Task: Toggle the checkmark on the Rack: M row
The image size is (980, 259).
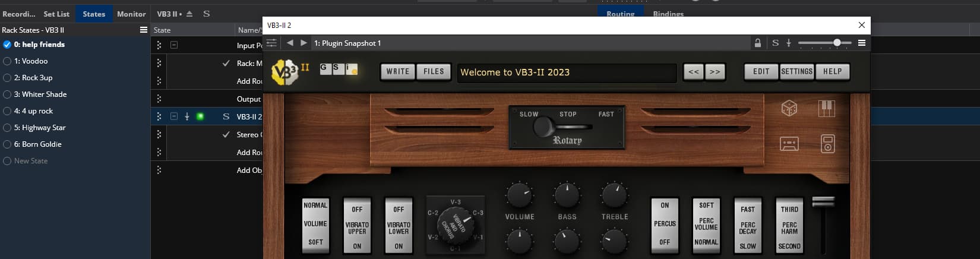Action: pos(226,63)
